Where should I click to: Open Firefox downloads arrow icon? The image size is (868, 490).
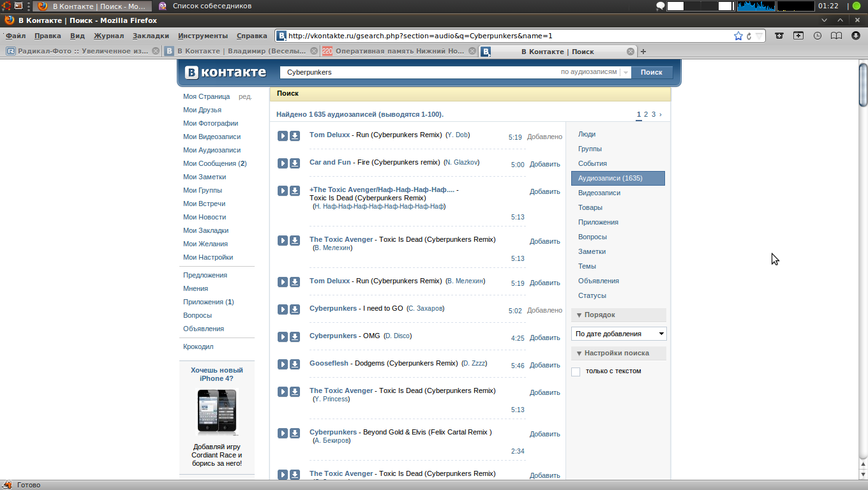click(x=856, y=36)
